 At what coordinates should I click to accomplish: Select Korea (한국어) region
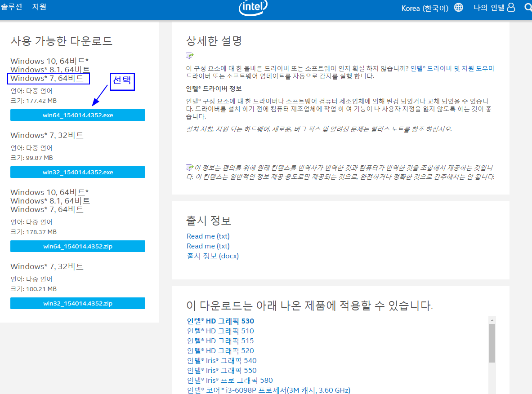[425, 8]
